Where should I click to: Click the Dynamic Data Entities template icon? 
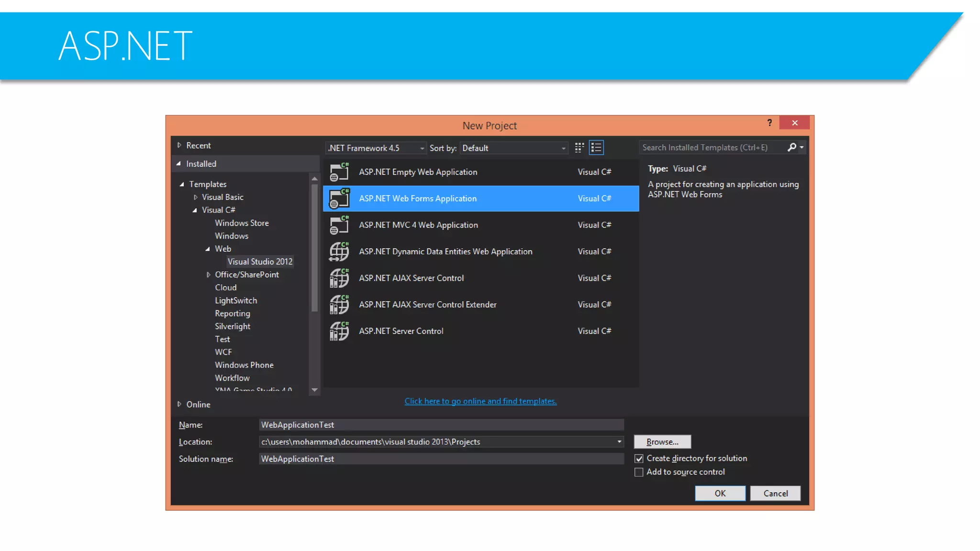click(339, 252)
